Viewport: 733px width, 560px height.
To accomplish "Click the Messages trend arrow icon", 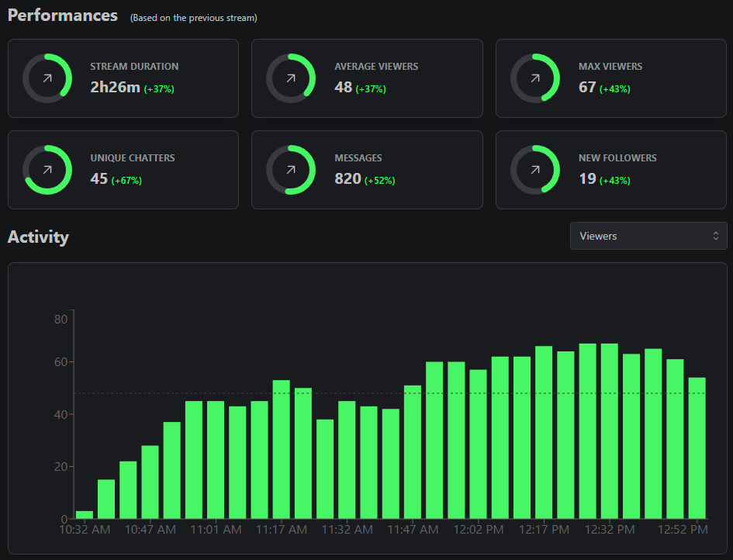I will click(291, 170).
